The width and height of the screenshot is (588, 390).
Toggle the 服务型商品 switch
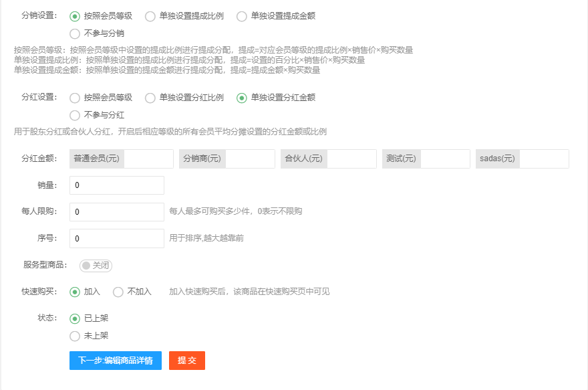[96, 266]
